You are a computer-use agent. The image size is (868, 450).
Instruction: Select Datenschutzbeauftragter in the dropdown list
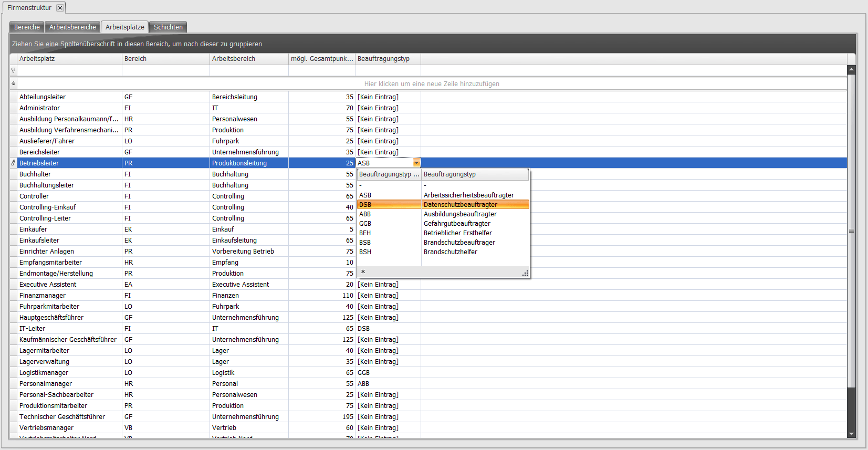(x=460, y=205)
